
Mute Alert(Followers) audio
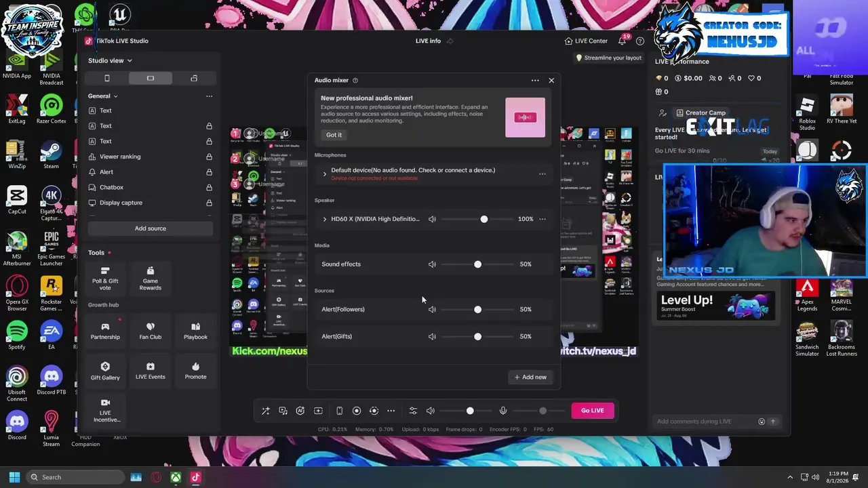(x=432, y=310)
